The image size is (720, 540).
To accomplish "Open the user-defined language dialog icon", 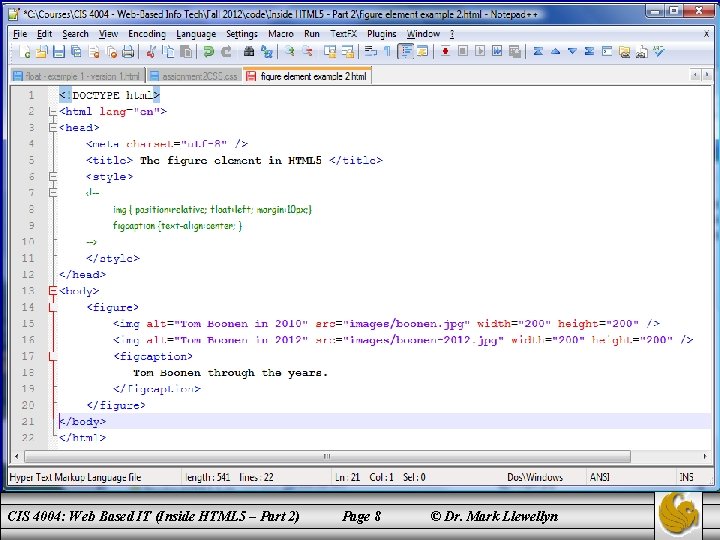I will (422, 52).
